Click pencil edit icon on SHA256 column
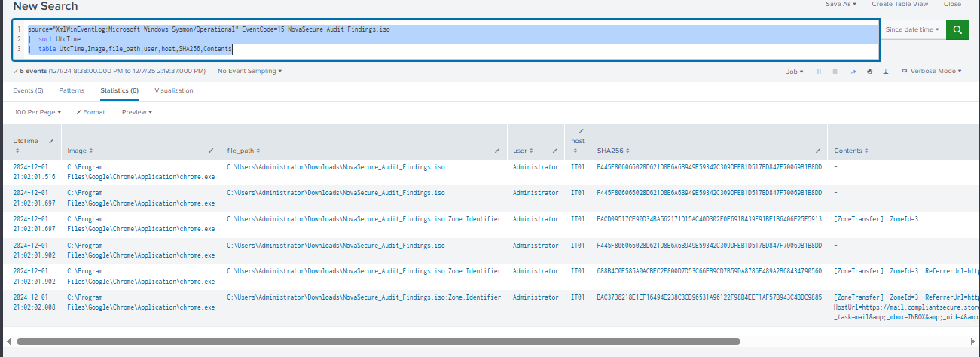This screenshot has height=357, width=980. [818, 151]
